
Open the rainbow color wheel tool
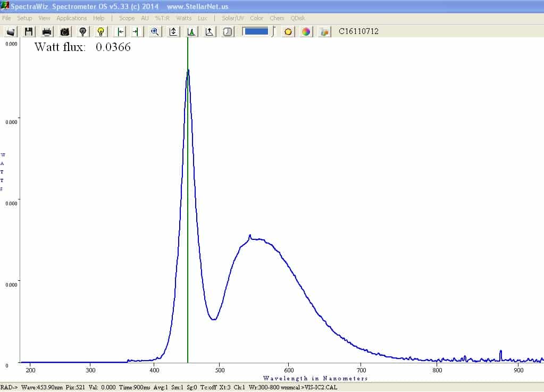point(306,31)
